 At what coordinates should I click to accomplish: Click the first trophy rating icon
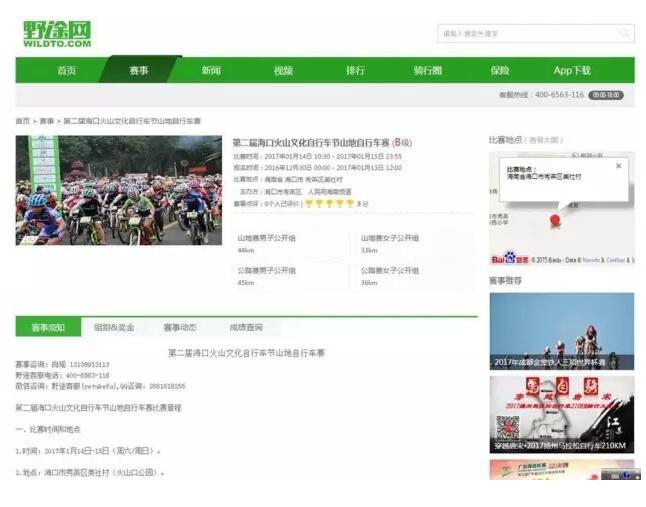(x=309, y=203)
